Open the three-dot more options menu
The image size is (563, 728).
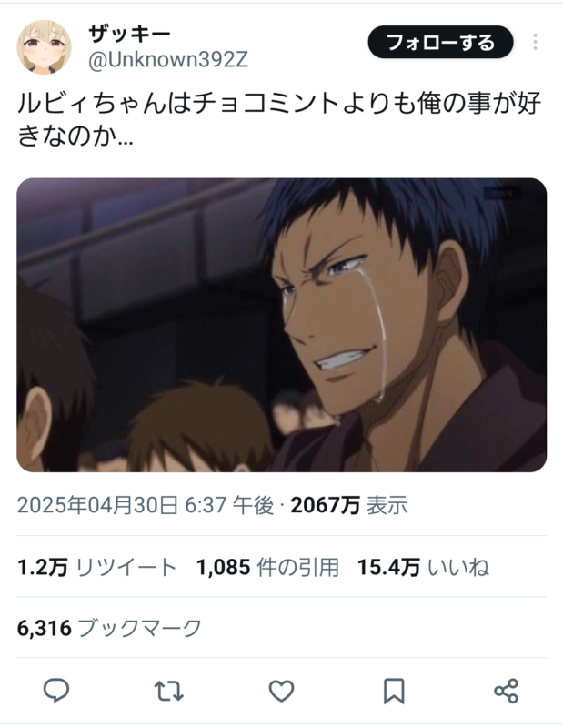coord(535,42)
